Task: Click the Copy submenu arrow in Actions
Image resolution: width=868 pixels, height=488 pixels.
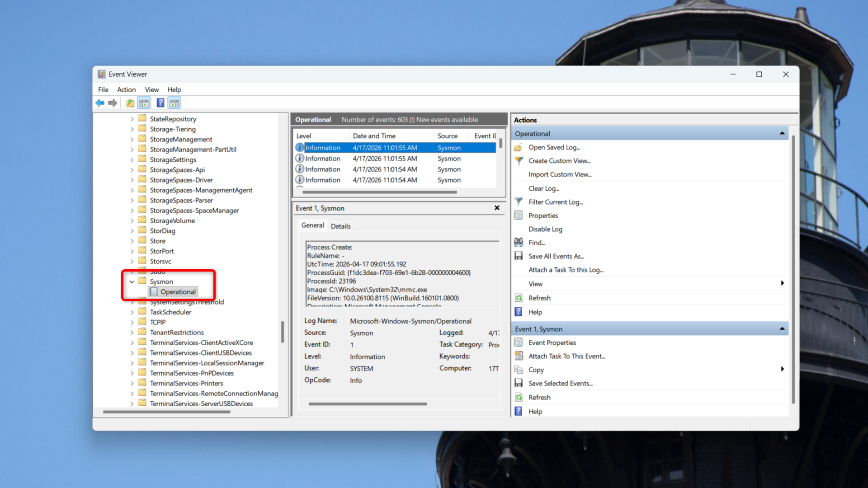Action: coord(782,369)
